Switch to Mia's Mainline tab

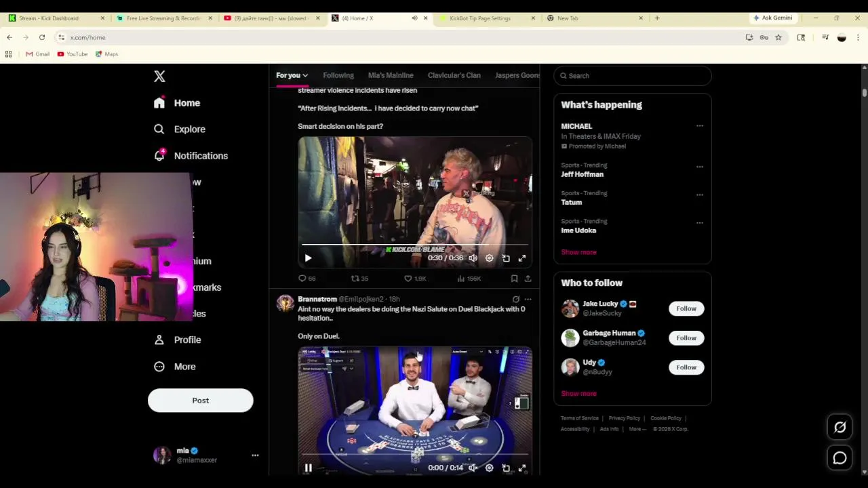(391, 75)
